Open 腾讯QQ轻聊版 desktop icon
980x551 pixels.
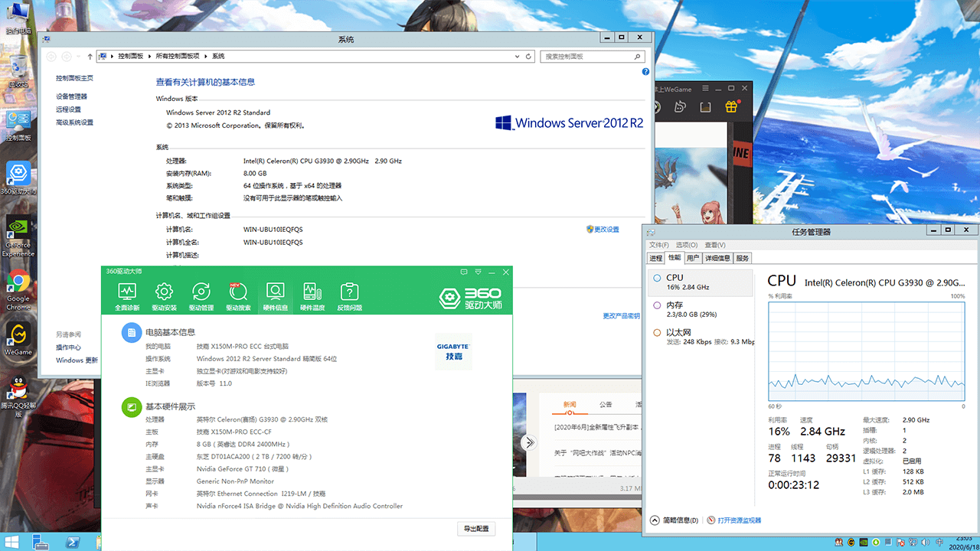point(18,396)
